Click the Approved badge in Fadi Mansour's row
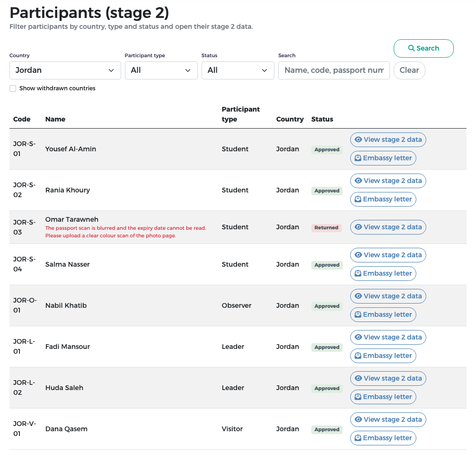 pos(327,347)
